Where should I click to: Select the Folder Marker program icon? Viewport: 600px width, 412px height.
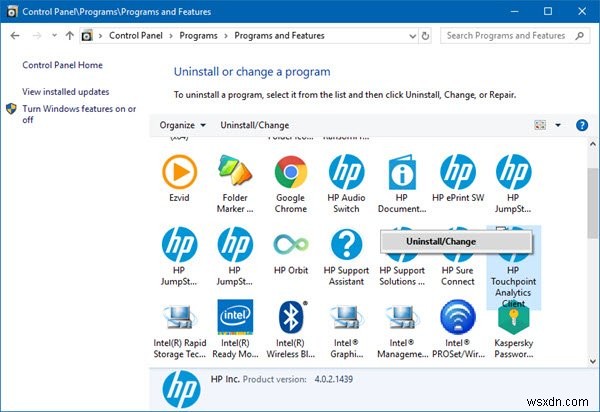[235, 172]
